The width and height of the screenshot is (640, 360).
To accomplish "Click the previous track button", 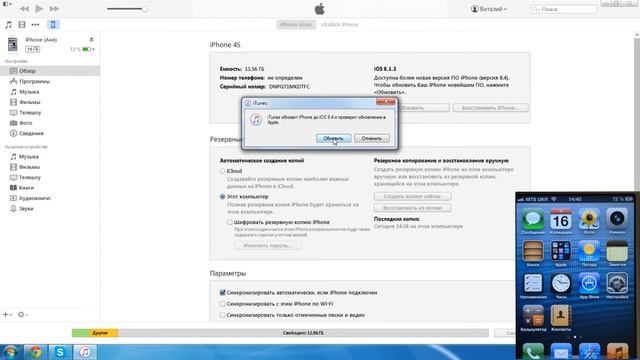I will coord(24,9).
